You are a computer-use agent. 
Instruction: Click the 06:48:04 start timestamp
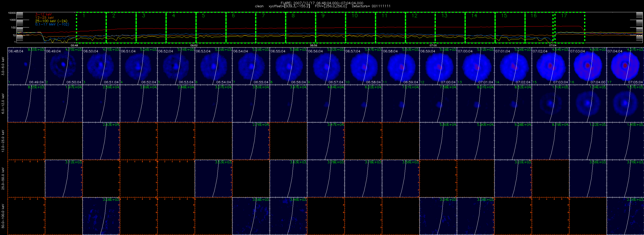pos(16,51)
